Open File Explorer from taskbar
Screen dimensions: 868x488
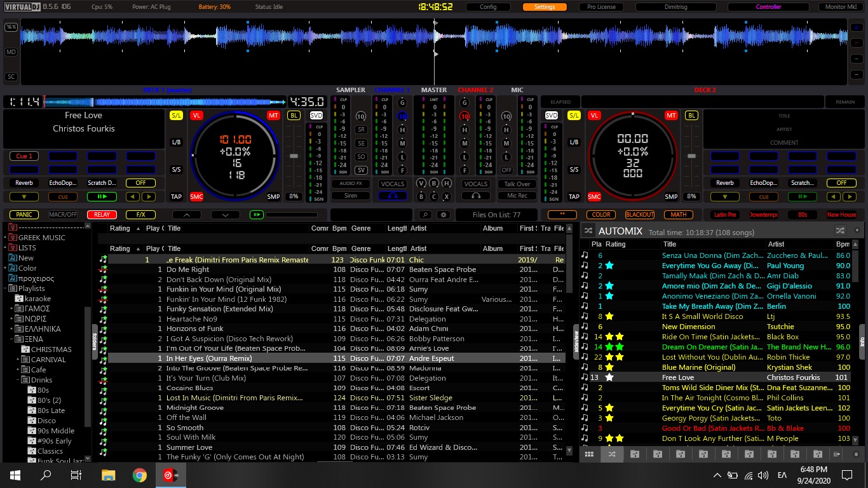[x=109, y=475]
